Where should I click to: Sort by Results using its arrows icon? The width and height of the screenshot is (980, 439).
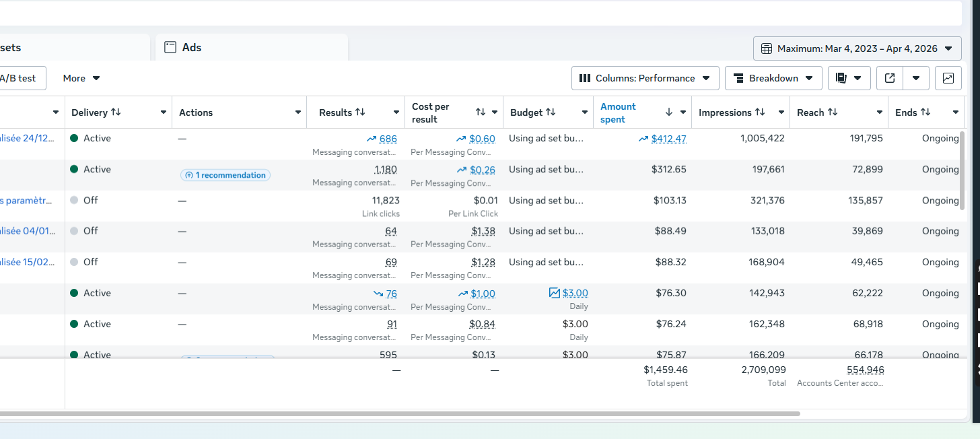[x=360, y=112]
